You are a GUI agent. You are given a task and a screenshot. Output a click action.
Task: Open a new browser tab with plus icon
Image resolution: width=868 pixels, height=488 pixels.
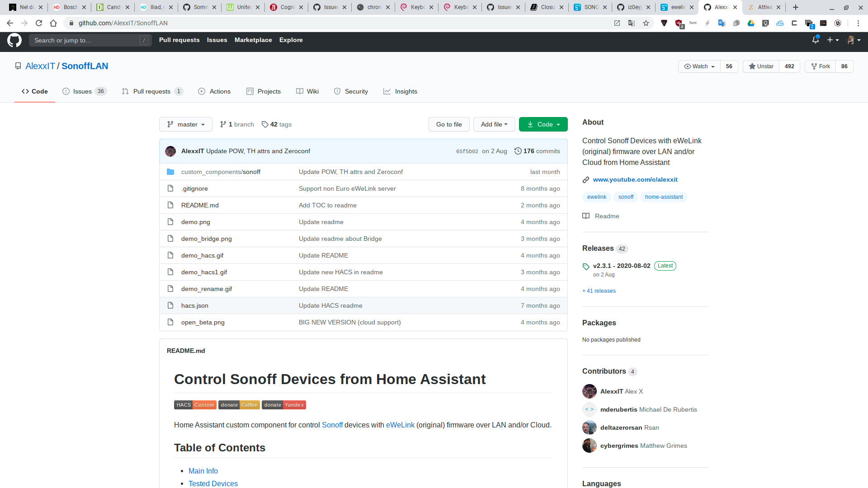coord(796,7)
